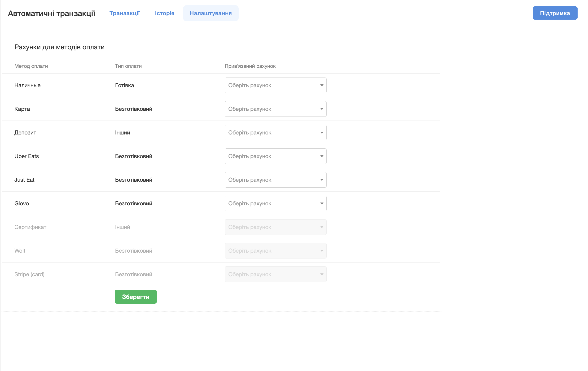Choose account for Uber Eats
Viewport: 588px width, 371px height.
(275, 156)
